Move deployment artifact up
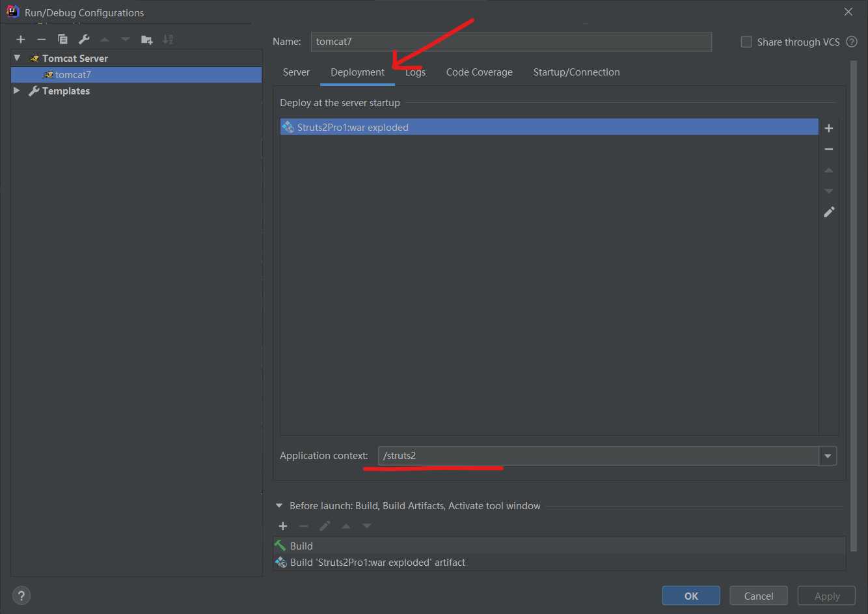The height and width of the screenshot is (614, 868). click(829, 170)
